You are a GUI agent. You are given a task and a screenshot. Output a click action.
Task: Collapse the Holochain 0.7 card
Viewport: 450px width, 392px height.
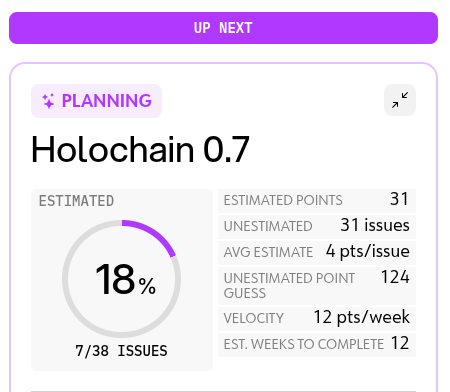click(400, 100)
